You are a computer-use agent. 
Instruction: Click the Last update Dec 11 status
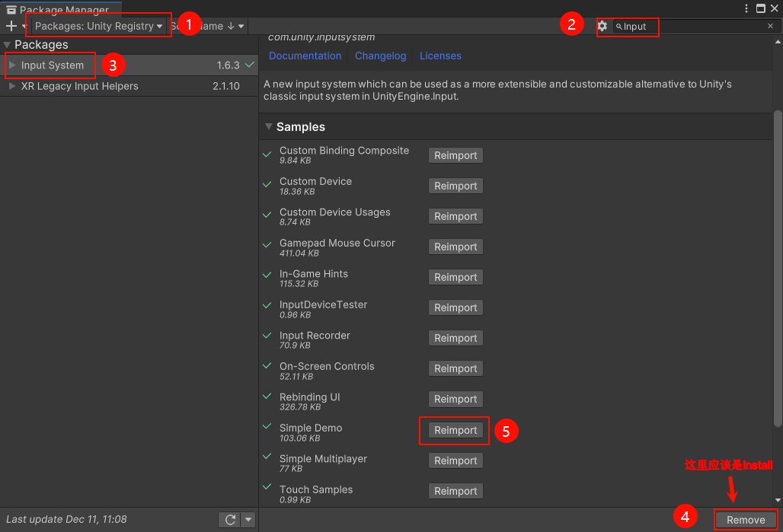point(66,519)
